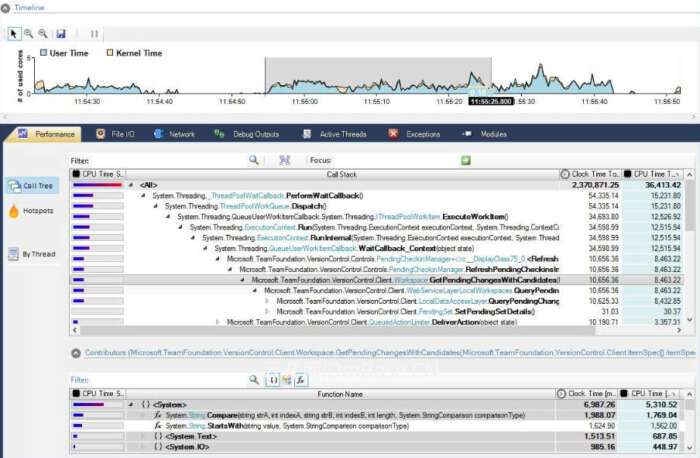Click the 36,413.42 CPU time value
Screen dimensions: 700x458
tap(663, 185)
